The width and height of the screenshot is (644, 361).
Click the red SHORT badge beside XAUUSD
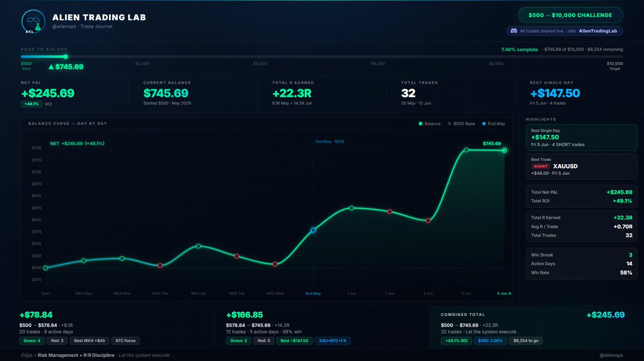click(x=540, y=166)
